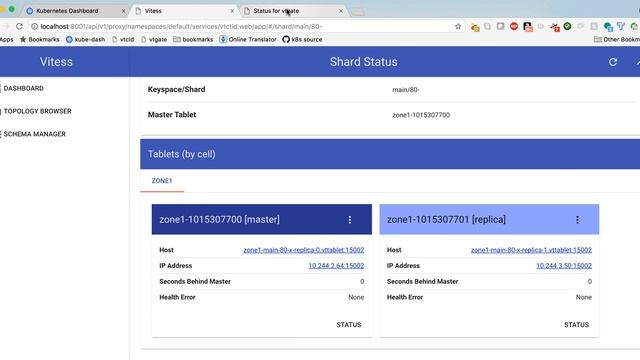Open menu for zone1-1015307700 master tablet
The height and width of the screenshot is (360, 640).
pyautogui.click(x=350, y=220)
